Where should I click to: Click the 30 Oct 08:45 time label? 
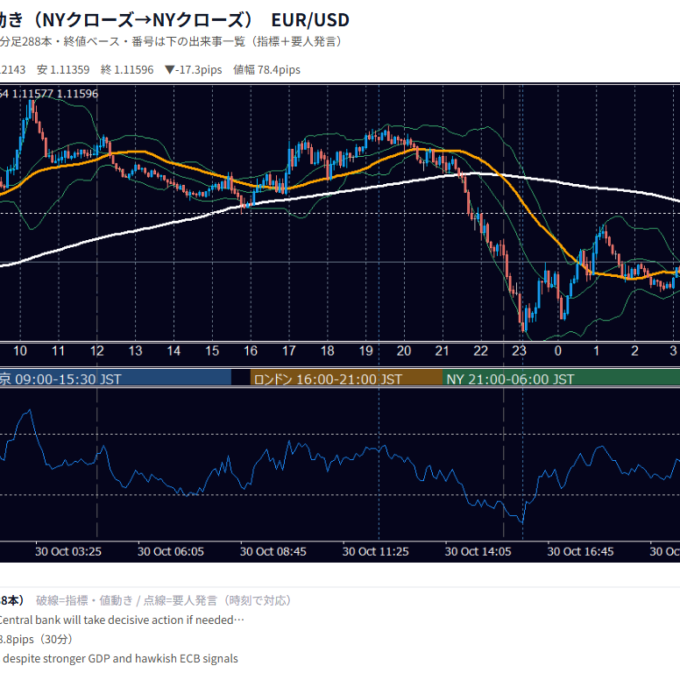(x=273, y=552)
